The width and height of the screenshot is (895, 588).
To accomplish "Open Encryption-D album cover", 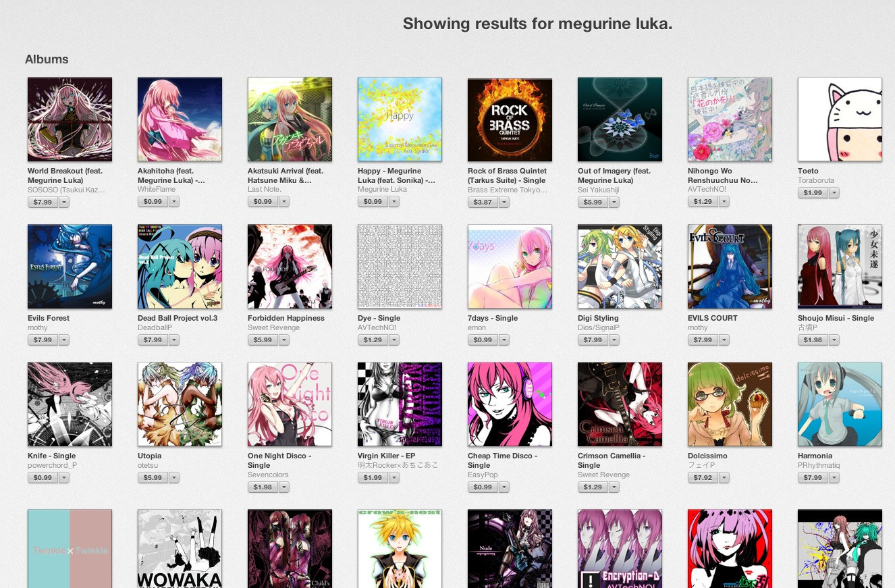I will [x=620, y=549].
